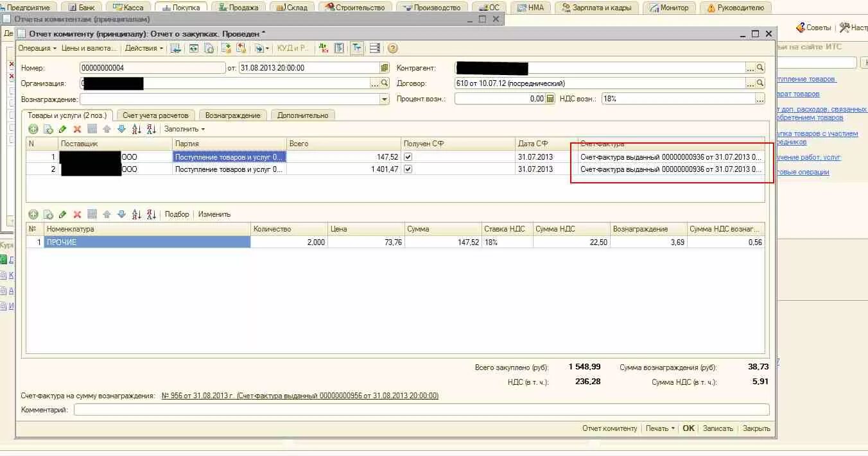868x456 pixels.
Task: Move supplier row down arrow
Action: click(121, 129)
